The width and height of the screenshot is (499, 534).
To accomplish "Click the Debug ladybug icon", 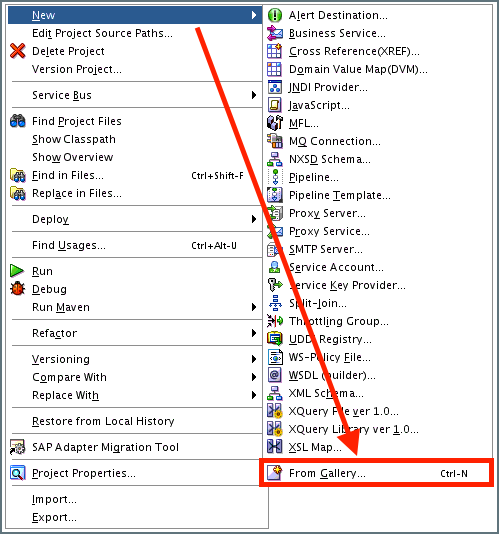I will [18, 289].
